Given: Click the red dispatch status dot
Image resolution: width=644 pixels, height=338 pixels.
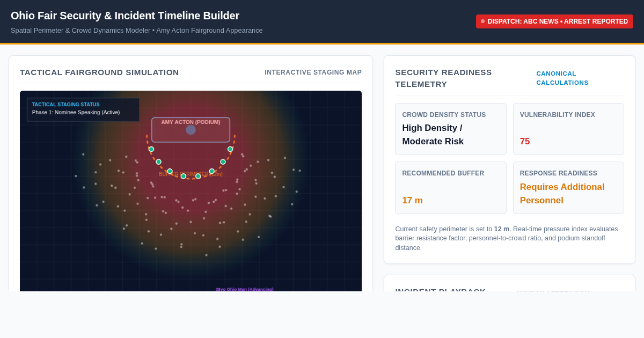Looking at the screenshot, I should 482,21.
